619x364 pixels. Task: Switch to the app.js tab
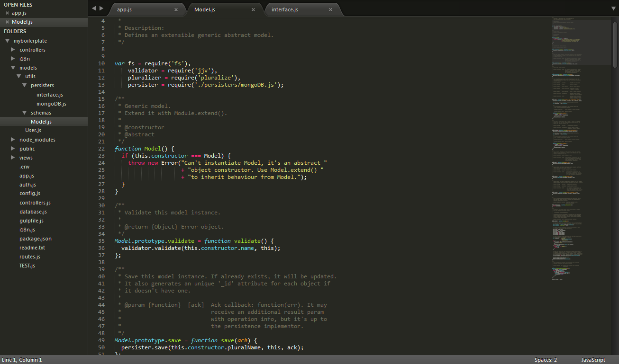point(147,9)
